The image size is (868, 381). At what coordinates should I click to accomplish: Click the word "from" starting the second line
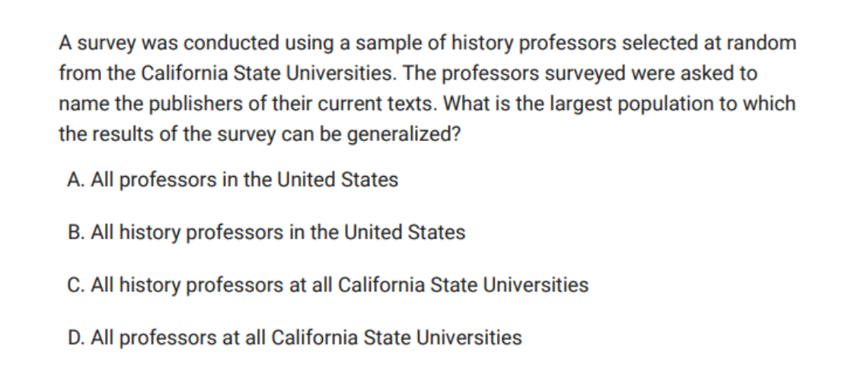pyautogui.click(x=75, y=74)
